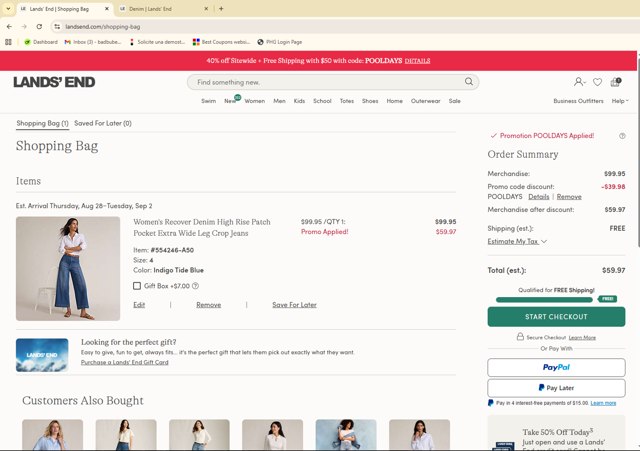The height and width of the screenshot is (451, 640).
Task: Open Women's Recover Denim jeans product title
Action: pyautogui.click(x=202, y=227)
